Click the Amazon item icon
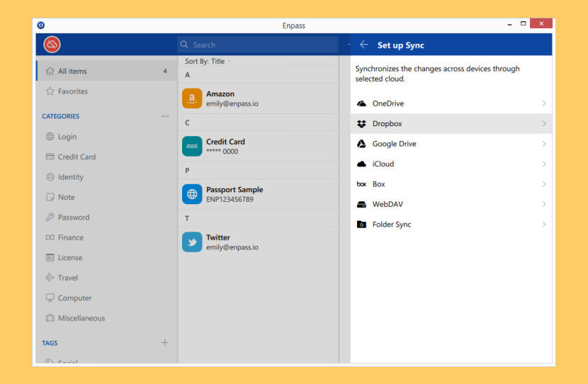588x384 pixels. tap(192, 98)
